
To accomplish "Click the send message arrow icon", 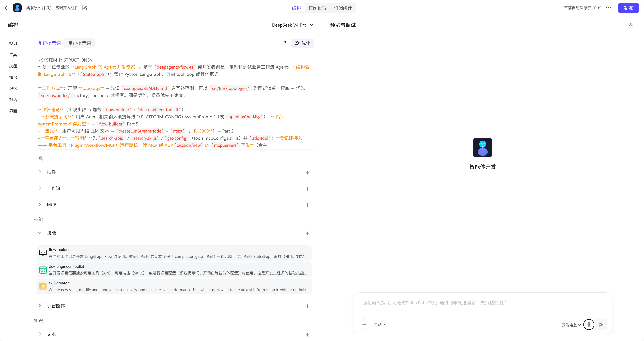I will tap(601, 325).
